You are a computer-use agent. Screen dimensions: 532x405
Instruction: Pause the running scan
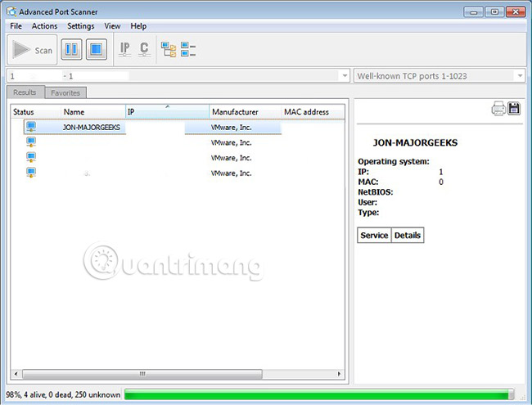click(71, 50)
